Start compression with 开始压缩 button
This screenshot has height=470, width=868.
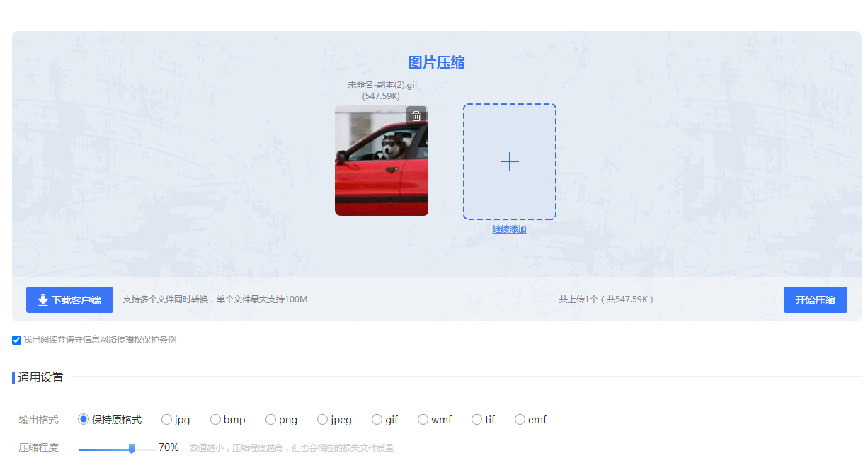coord(816,300)
